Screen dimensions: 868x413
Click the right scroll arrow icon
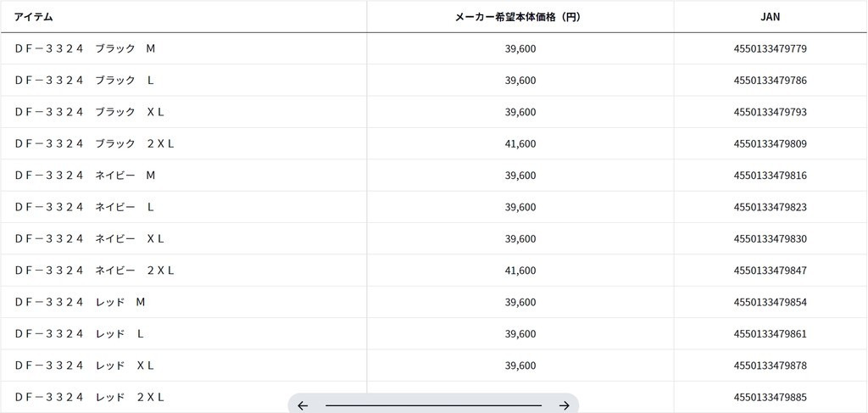[564, 405]
